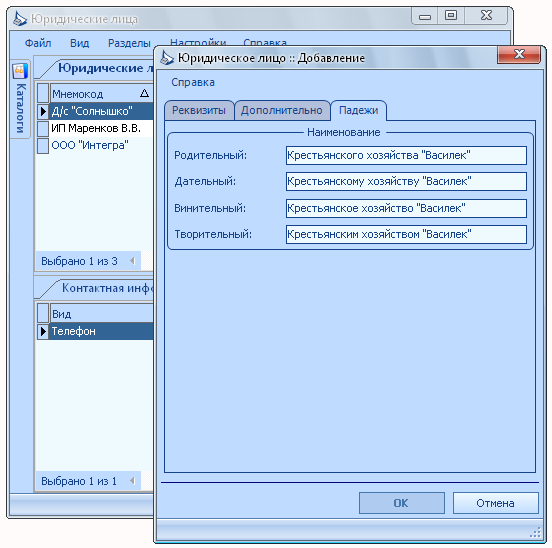Screen dimensions: 552x548
Task: Tick the selector box for ООО "Интегра"
Action: [x=43, y=146]
